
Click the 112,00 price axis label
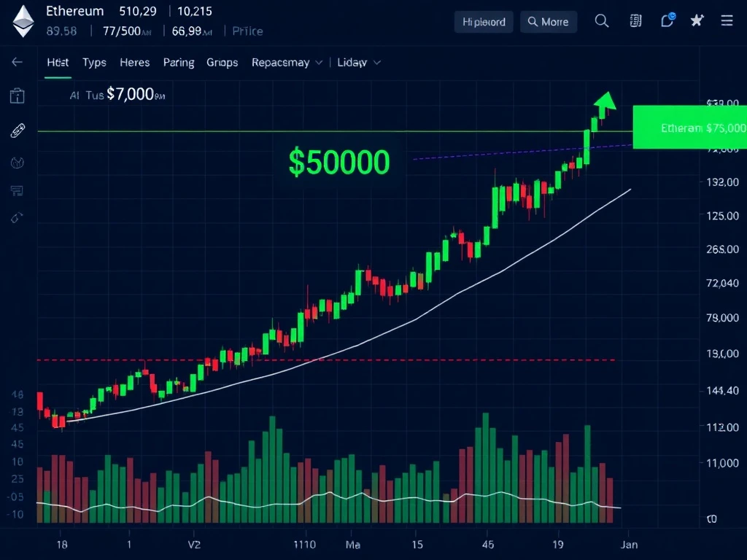(723, 427)
